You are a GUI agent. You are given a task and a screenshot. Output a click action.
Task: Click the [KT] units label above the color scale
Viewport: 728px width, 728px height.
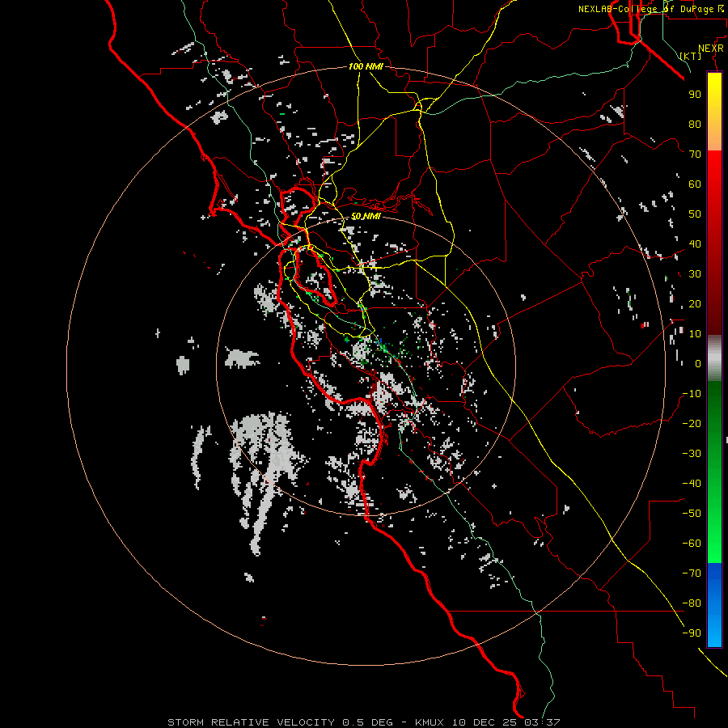pos(691,56)
